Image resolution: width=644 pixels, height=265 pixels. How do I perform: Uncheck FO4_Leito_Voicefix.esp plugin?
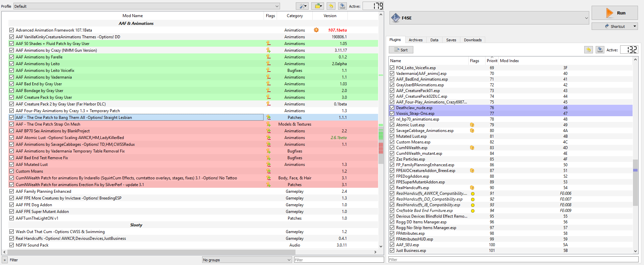coord(392,68)
